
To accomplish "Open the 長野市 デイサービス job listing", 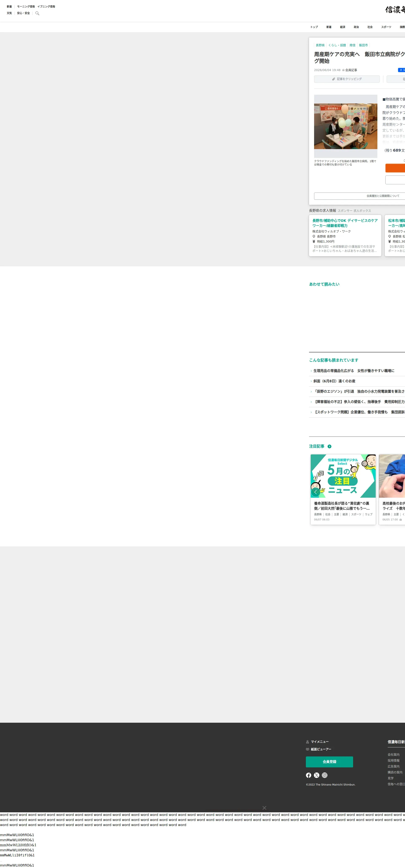I will pyautogui.click(x=345, y=236).
